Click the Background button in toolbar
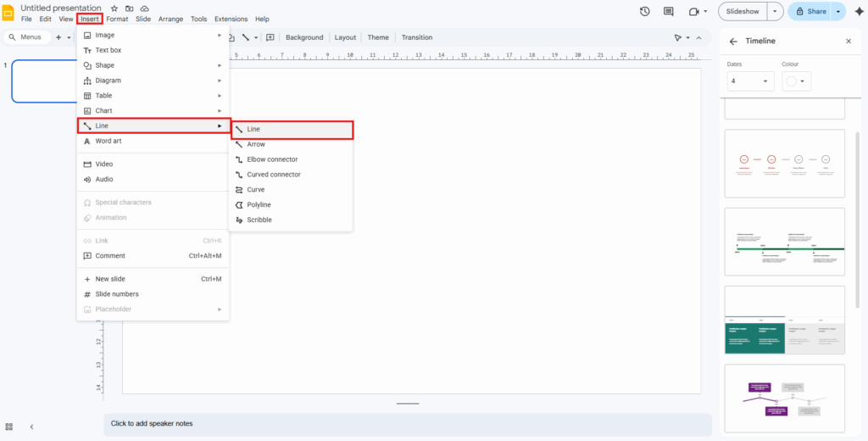The image size is (868, 441). click(304, 37)
